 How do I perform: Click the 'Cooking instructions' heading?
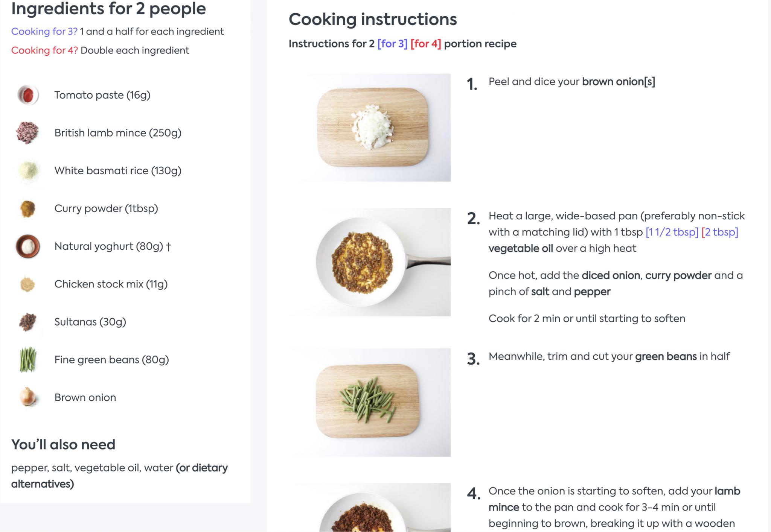tap(373, 19)
